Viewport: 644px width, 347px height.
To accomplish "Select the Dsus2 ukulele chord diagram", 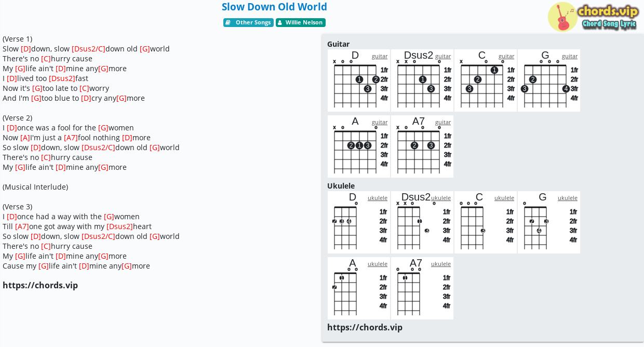I will (x=422, y=222).
